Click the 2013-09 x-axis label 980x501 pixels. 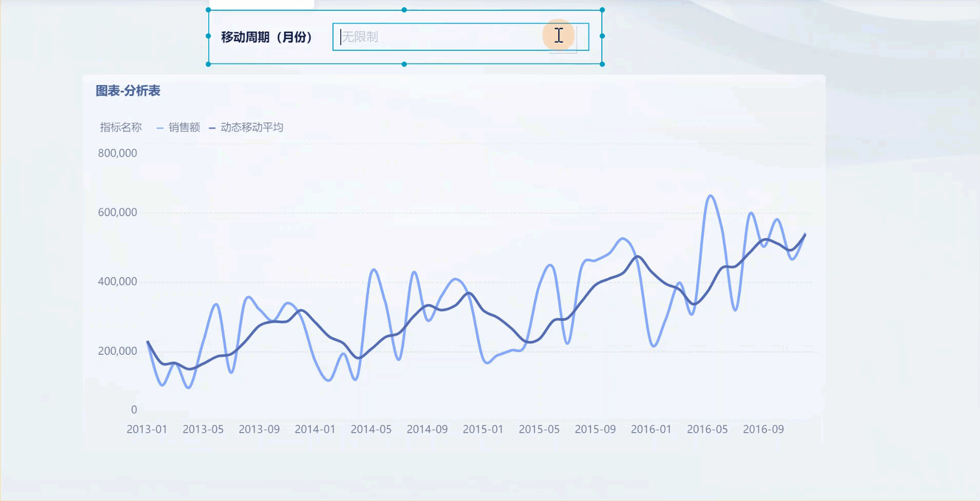pyautogui.click(x=259, y=429)
